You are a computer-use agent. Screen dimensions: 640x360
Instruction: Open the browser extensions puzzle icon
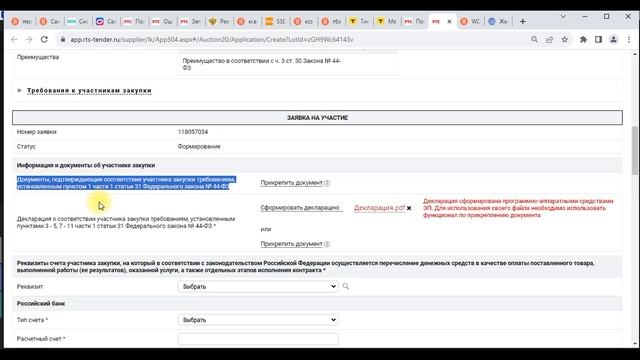click(x=583, y=40)
